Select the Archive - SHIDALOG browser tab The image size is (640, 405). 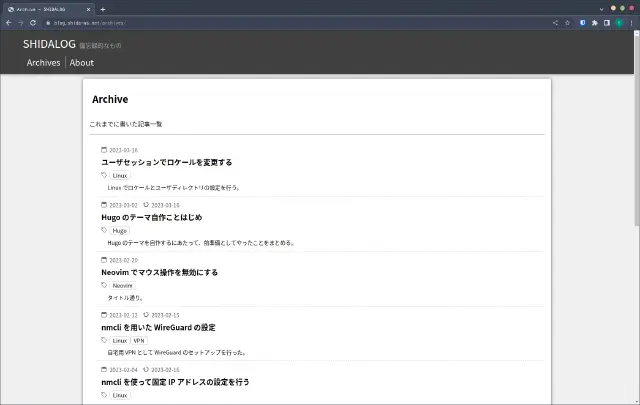coord(48,9)
